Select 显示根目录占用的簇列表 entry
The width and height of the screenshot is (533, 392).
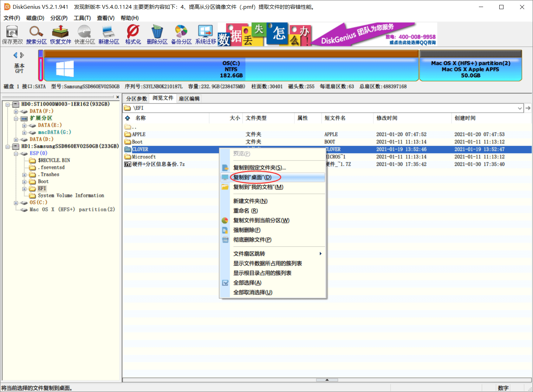pyautogui.click(x=273, y=273)
